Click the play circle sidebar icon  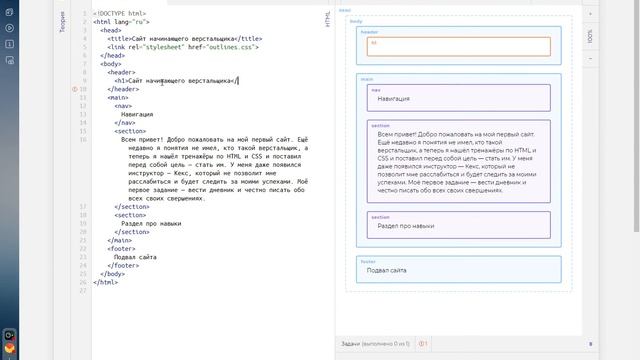tap(9, 28)
